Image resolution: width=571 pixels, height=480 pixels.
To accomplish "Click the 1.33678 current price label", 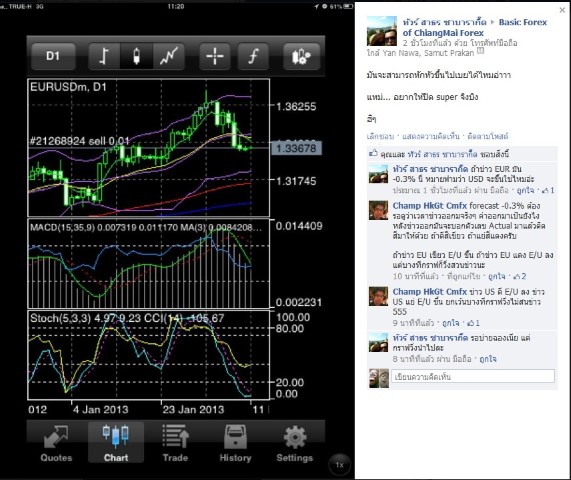I will (296, 148).
